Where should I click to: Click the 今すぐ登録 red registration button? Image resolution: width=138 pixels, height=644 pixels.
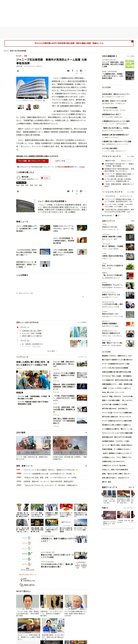[32, 161]
